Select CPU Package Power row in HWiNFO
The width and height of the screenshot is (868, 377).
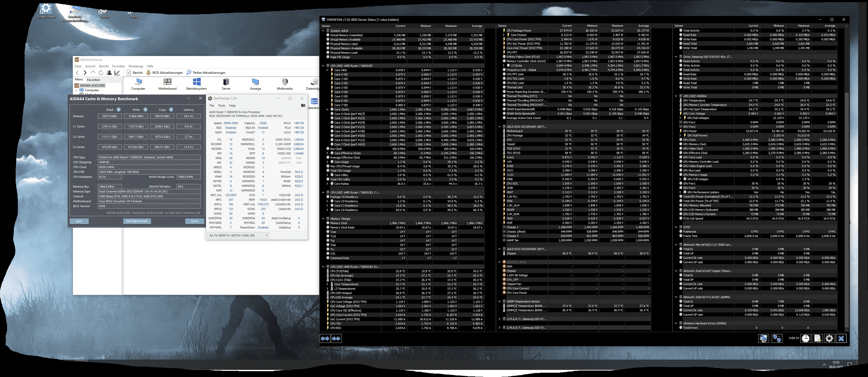coord(574,31)
